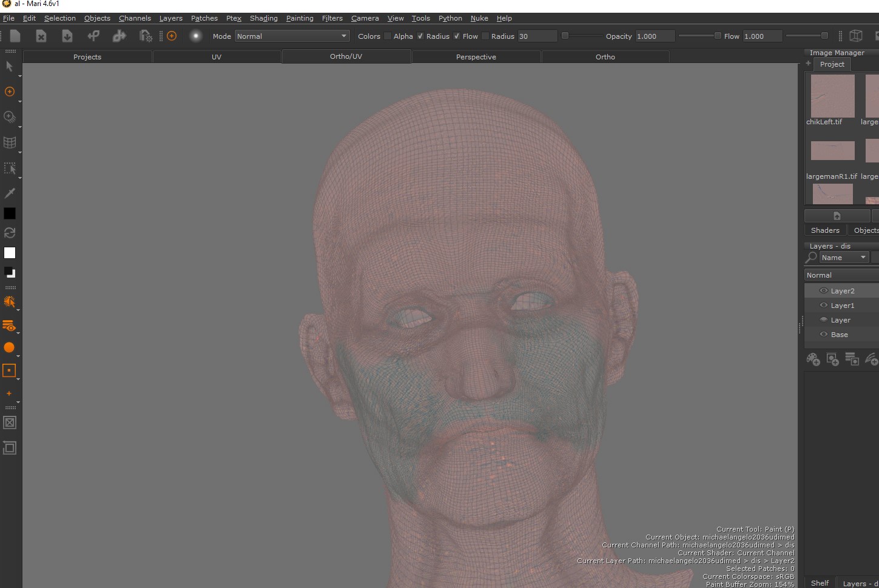Add a new paint layer icon

pos(813,359)
